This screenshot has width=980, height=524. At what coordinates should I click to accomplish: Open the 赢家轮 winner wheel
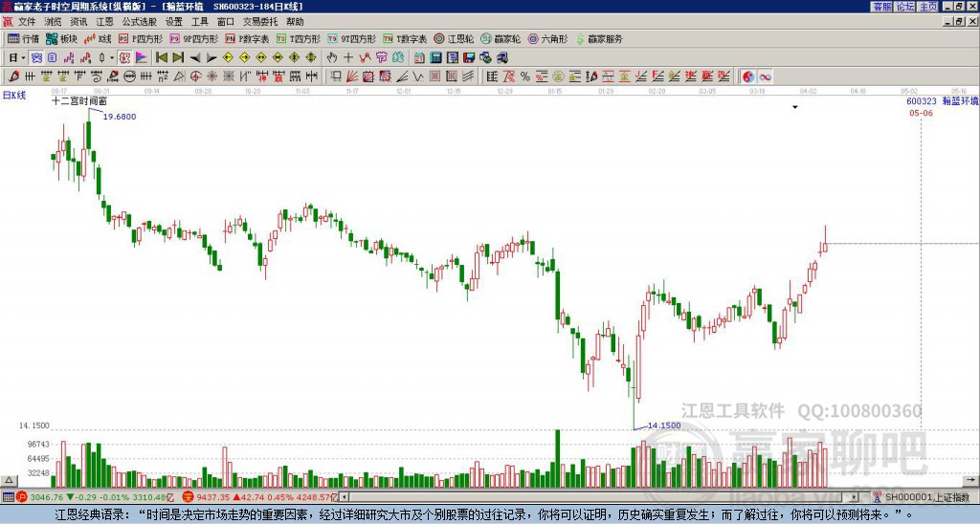click(x=501, y=38)
